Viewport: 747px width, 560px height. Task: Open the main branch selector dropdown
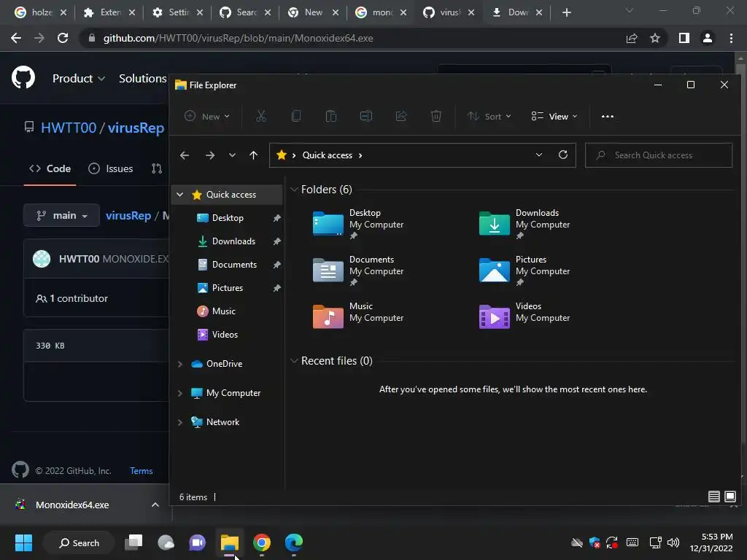click(61, 216)
